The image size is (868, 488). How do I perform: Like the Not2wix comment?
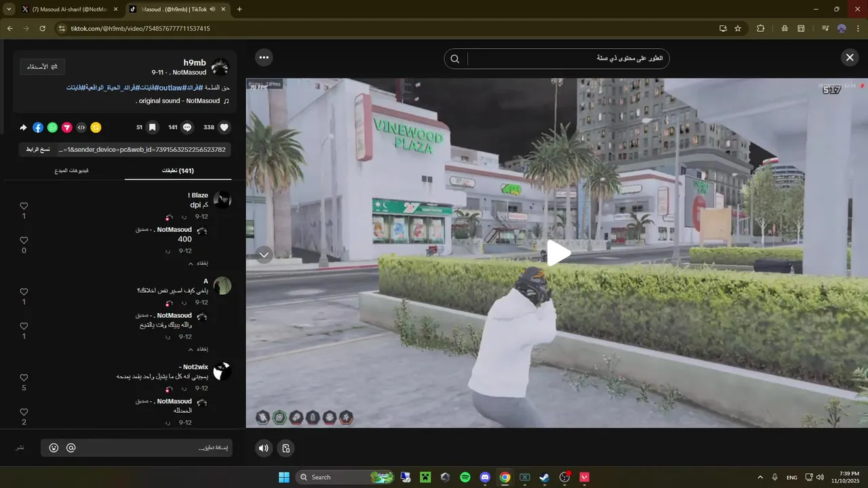pos(24,378)
